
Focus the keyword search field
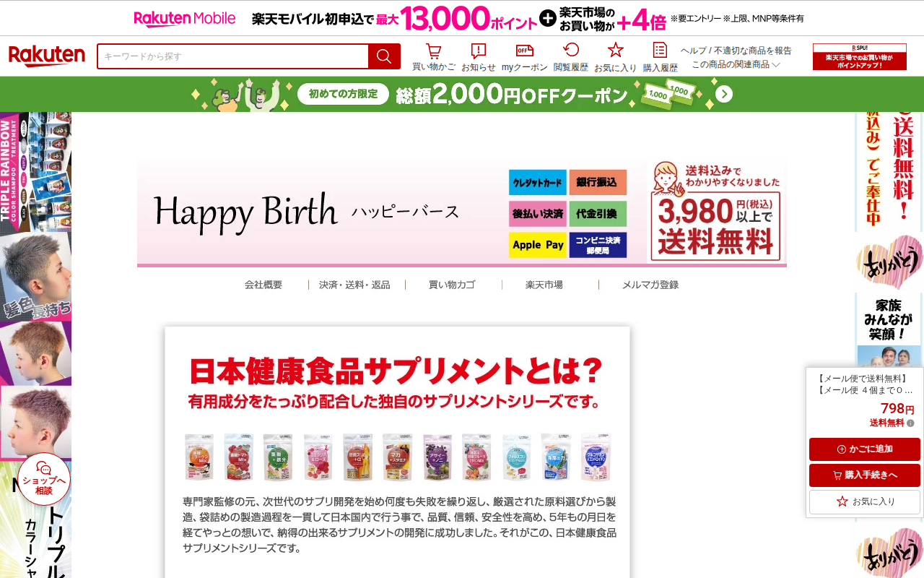pyautogui.click(x=232, y=56)
